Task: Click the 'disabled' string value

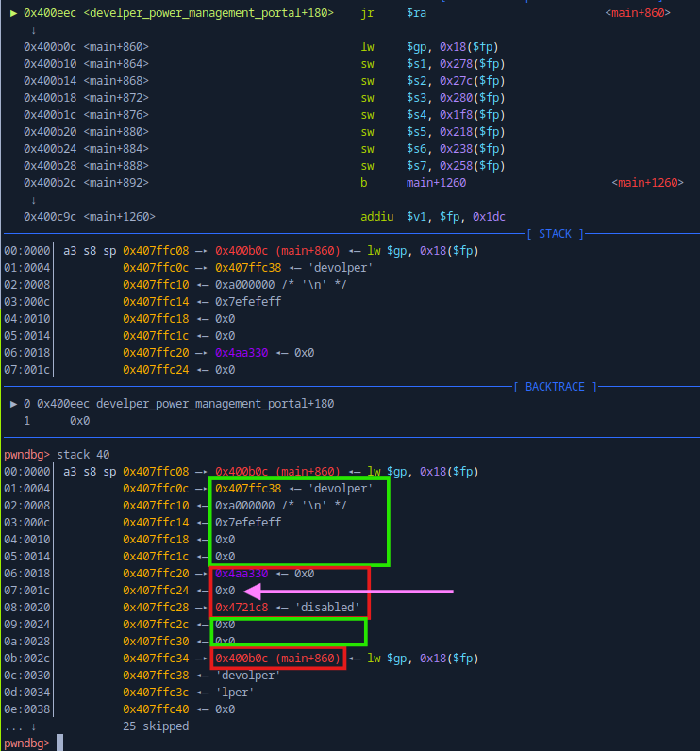Action: (x=331, y=608)
